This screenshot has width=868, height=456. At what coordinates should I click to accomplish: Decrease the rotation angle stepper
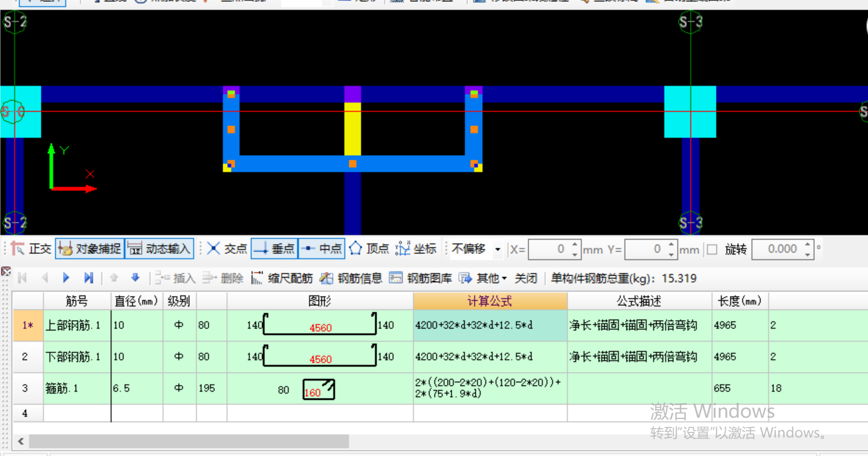[808, 255]
